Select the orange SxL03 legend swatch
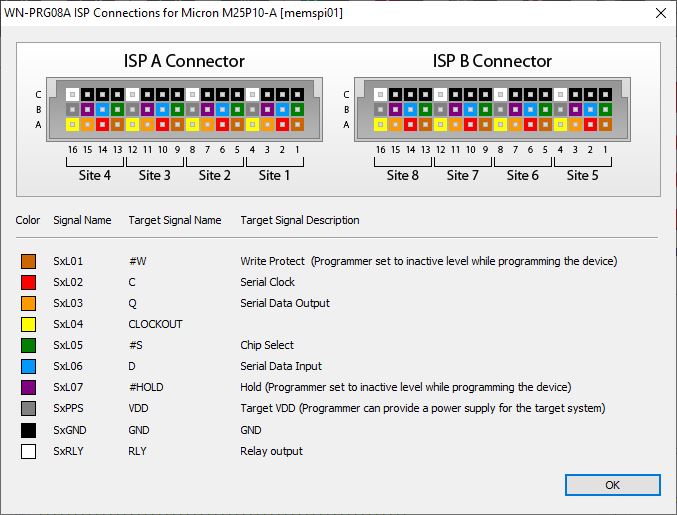 click(x=28, y=303)
